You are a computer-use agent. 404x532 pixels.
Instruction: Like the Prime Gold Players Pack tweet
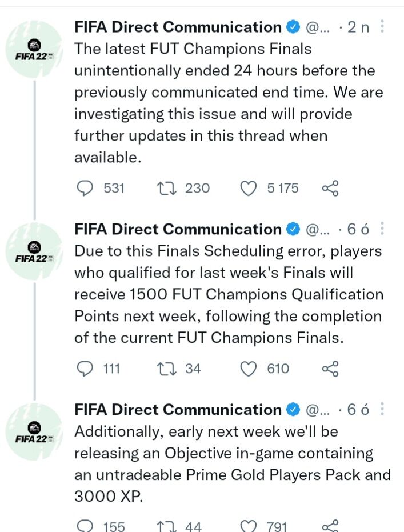(248, 526)
